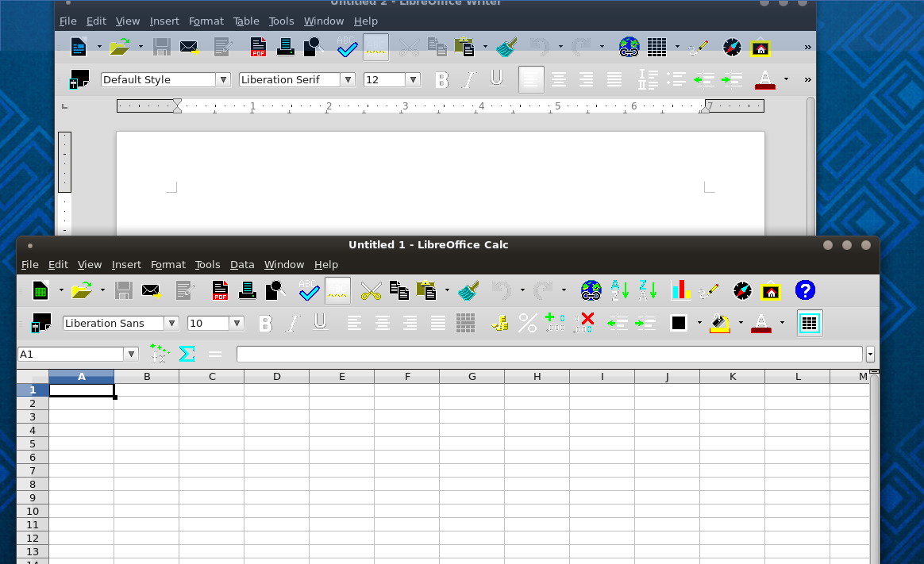This screenshot has height=564, width=924.
Task: Click the Hyperlink globe icon in Calc
Action: 591,290
